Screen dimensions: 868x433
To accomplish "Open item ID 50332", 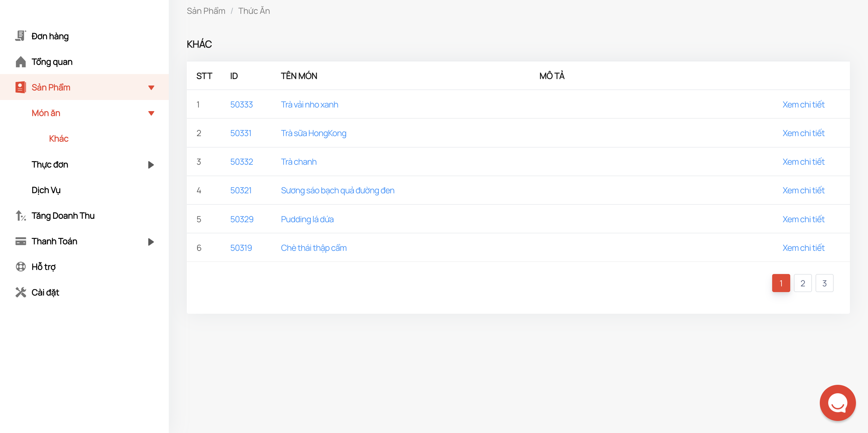I will coord(241,162).
